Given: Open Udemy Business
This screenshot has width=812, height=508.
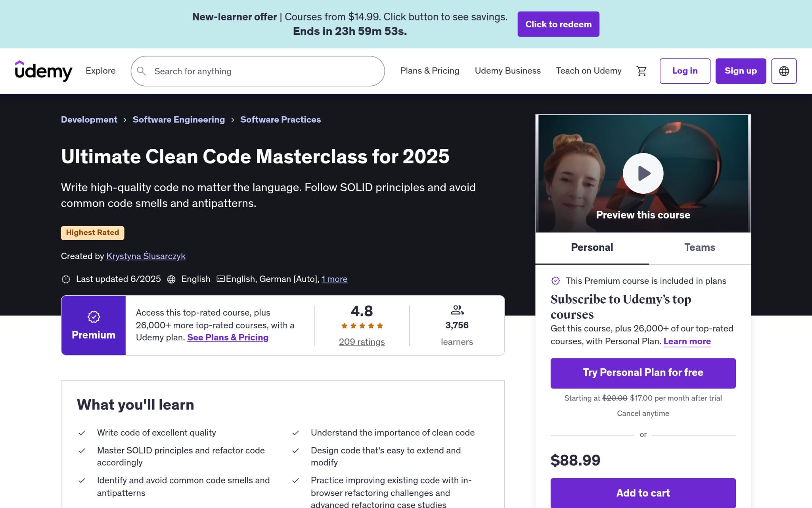Looking at the screenshot, I should point(507,71).
